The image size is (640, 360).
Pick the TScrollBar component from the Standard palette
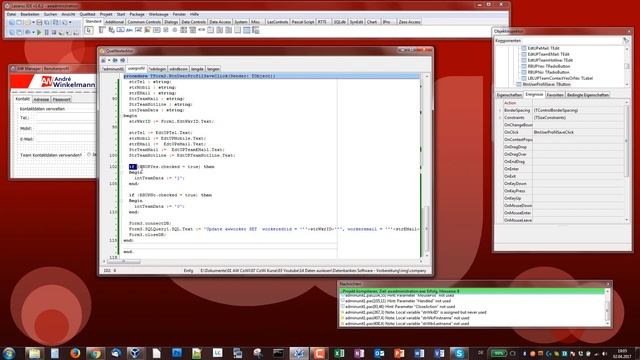202,30
